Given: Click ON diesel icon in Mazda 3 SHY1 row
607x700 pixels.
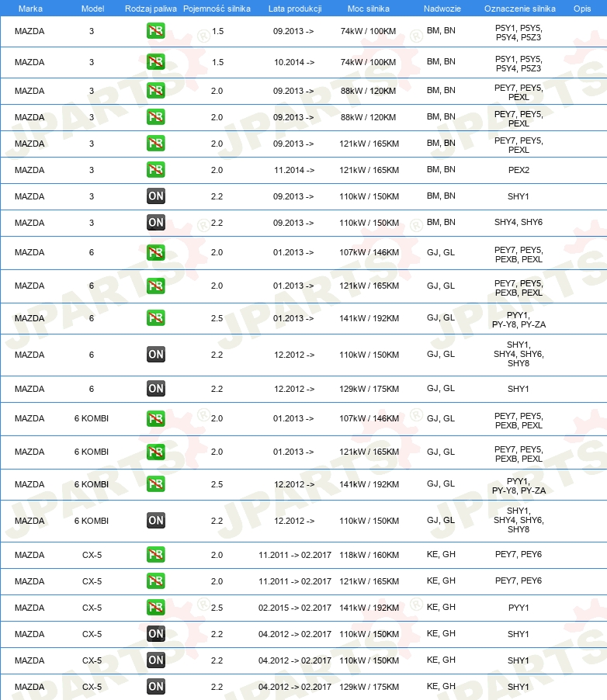Looking at the screenshot, I should (156, 196).
